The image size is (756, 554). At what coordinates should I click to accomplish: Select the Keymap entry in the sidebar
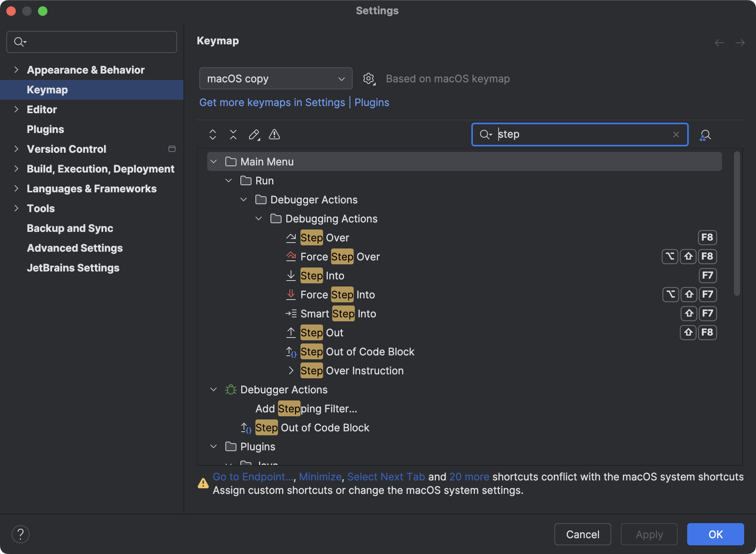click(x=47, y=90)
